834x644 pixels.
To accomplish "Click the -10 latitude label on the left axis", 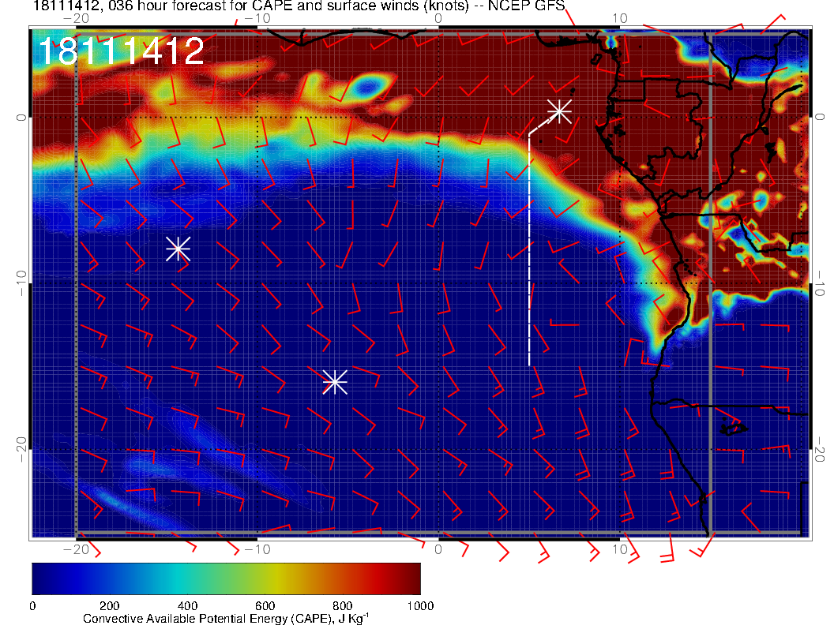I will (17, 282).
